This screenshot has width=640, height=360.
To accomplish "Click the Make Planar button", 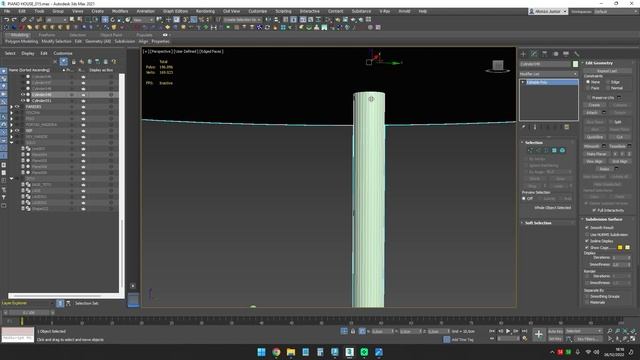I will click(596, 154).
